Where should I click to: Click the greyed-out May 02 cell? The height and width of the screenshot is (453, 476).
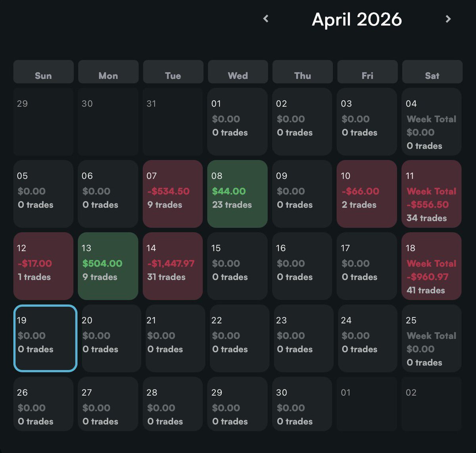[432, 404]
